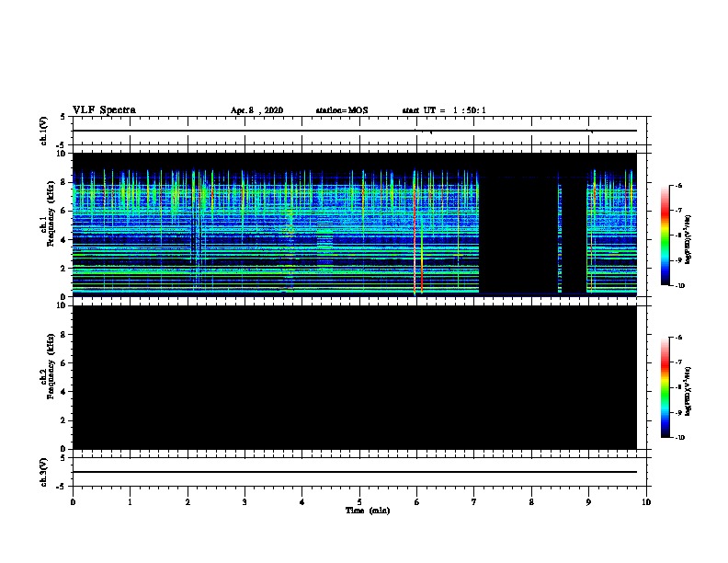Click the "4" kHz tick on ch.1 frequency axis
Image resolution: width=728 pixels, height=563 pixels.
(64, 240)
